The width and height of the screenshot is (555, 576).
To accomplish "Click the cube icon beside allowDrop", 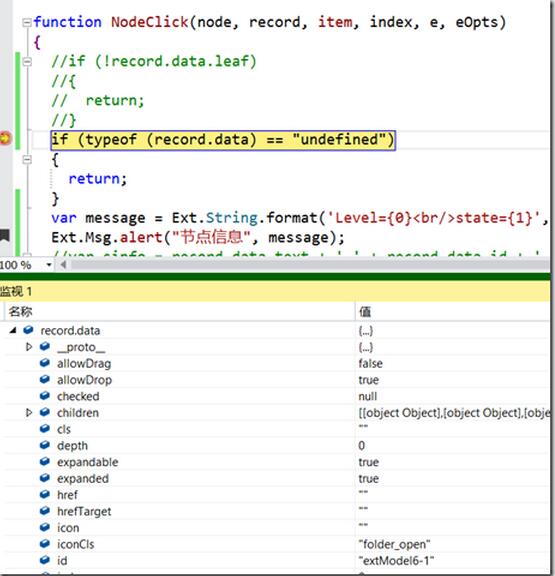I will (x=45, y=379).
